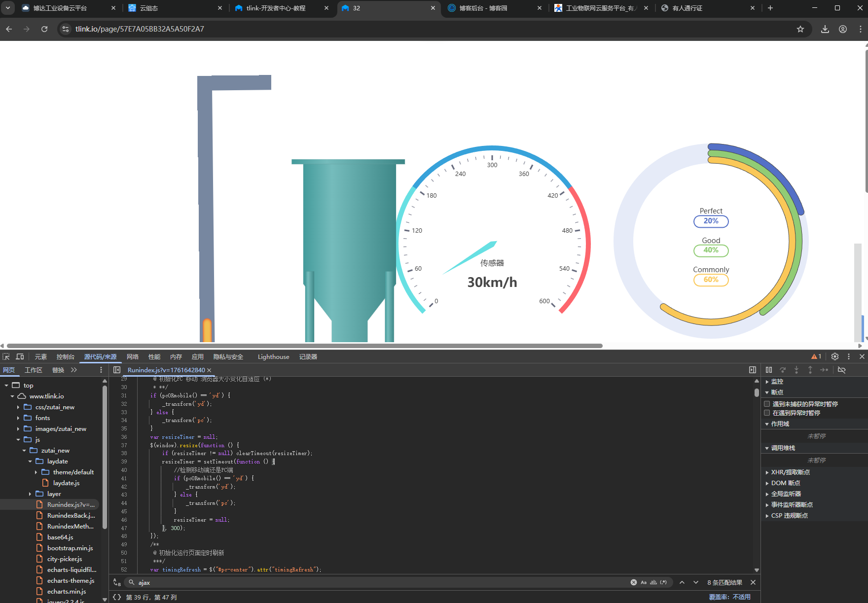Check the pause on caught exceptions box
868x603 pixels.
coord(767,413)
